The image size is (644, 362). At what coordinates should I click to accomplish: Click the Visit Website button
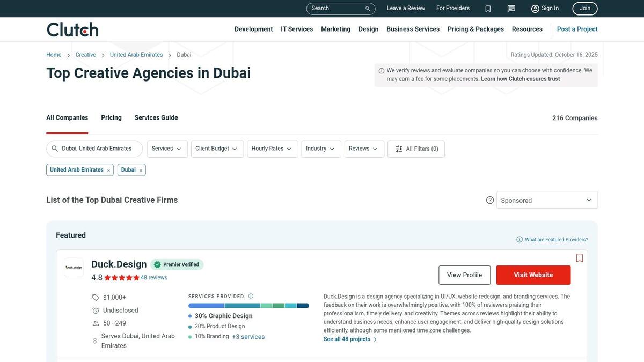[533, 275]
